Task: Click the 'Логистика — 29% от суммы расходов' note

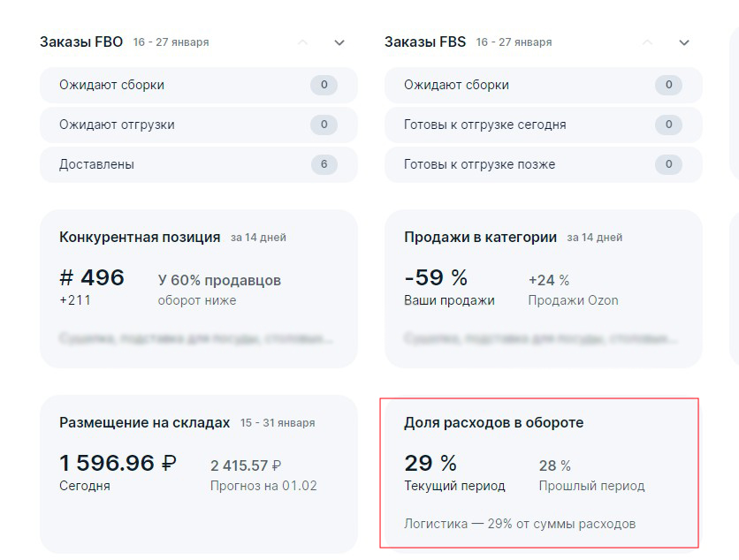Action: tap(520, 524)
